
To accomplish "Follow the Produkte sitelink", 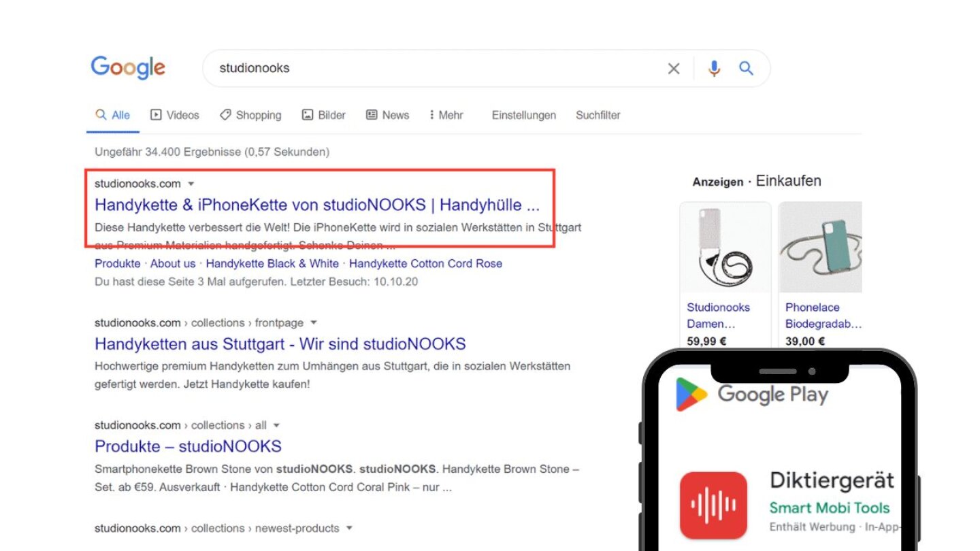I will point(118,263).
